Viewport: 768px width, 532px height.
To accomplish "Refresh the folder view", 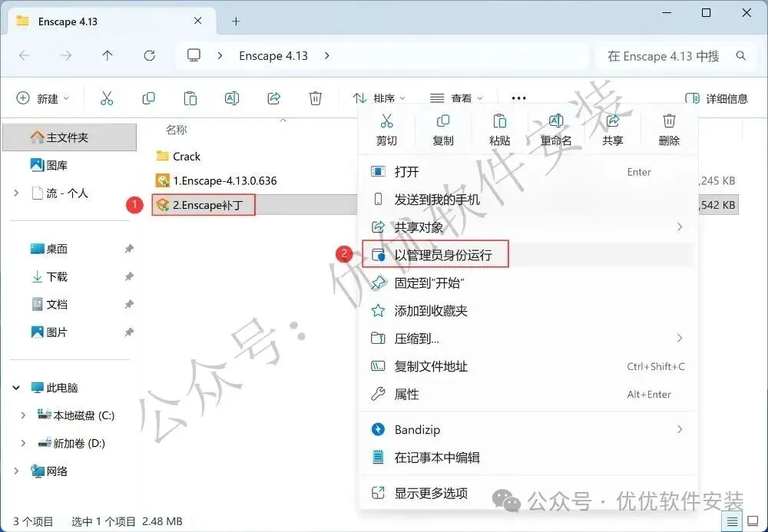I will [150, 56].
